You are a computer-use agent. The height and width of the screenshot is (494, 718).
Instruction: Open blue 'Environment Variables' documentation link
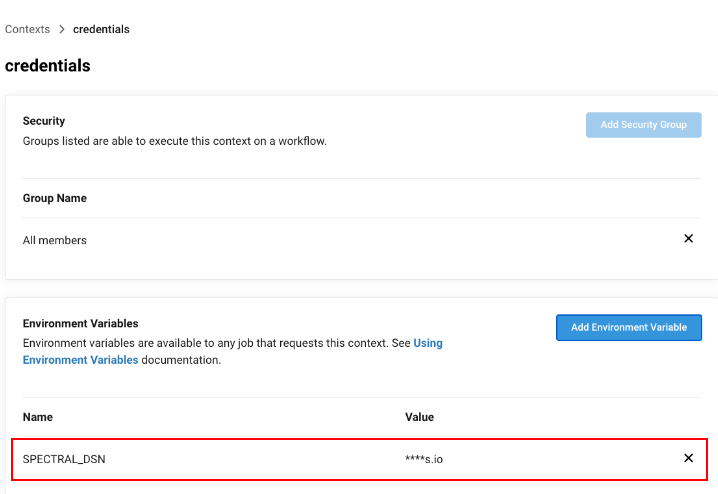click(81, 360)
